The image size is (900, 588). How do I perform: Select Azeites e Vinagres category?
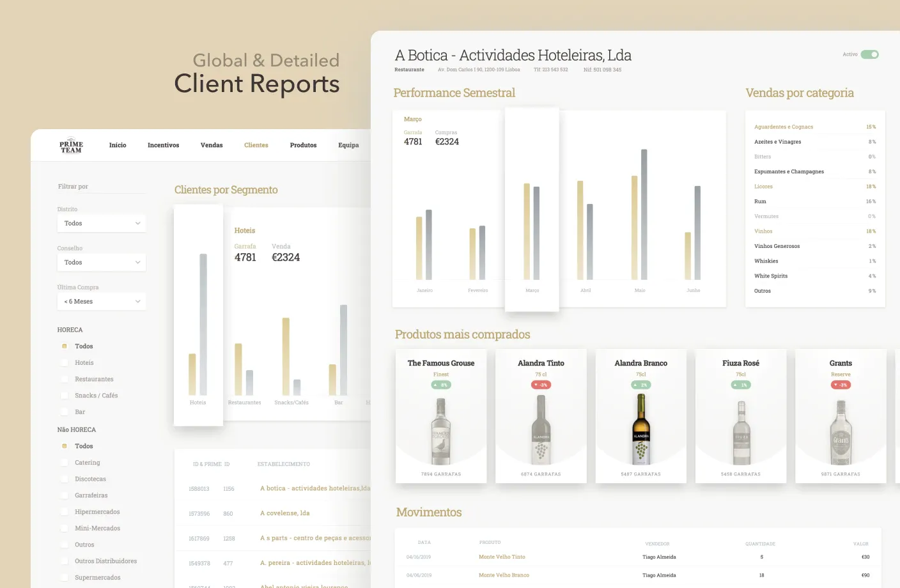pyautogui.click(x=815, y=142)
